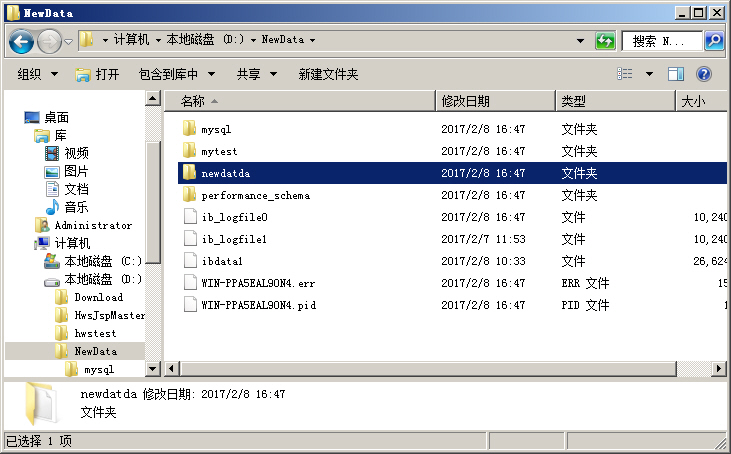Sort by the 大小 column header
Viewport: 731px width, 454px height.
tap(702, 101)
